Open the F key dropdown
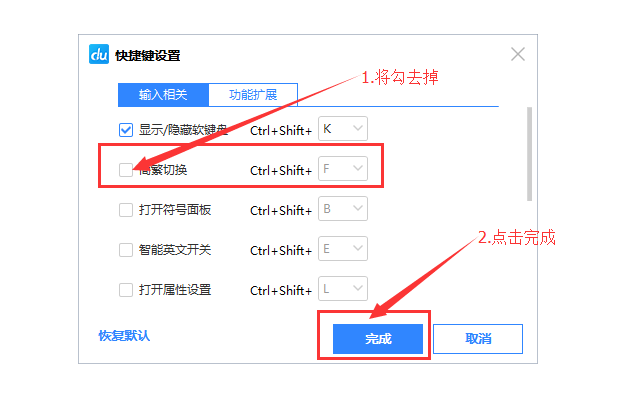The width and height of the screenshot is (643, 400). click(343, 169)
